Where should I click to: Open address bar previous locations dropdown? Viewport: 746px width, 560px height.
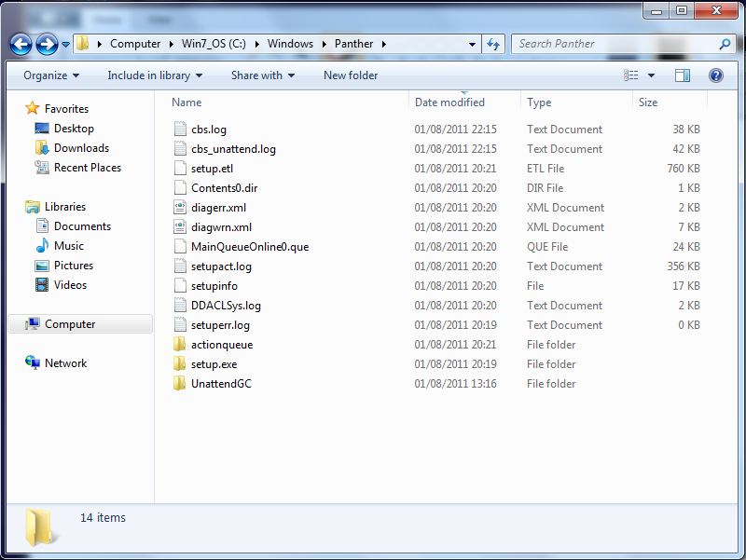(472, 44)
